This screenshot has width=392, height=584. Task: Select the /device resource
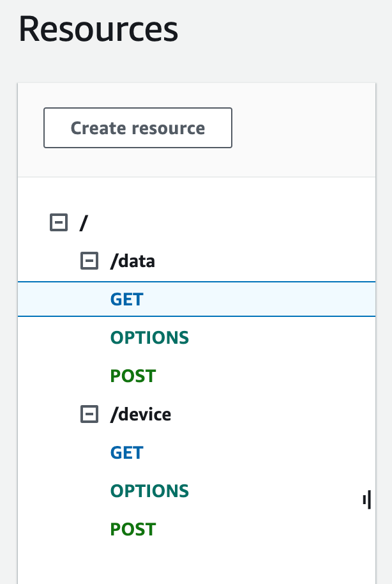[140, 415]
